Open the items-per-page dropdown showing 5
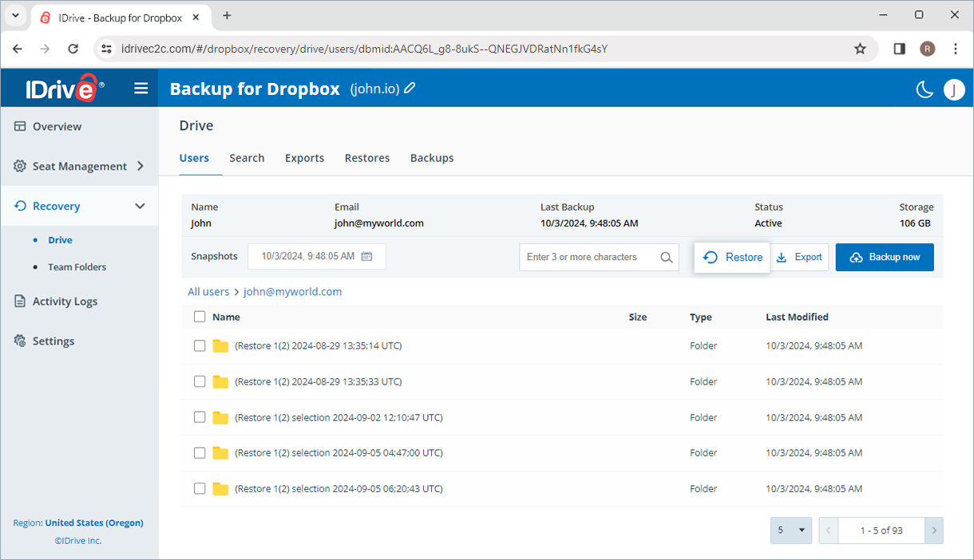This screenshot has height=560, width=974. (x=790, y=530)
